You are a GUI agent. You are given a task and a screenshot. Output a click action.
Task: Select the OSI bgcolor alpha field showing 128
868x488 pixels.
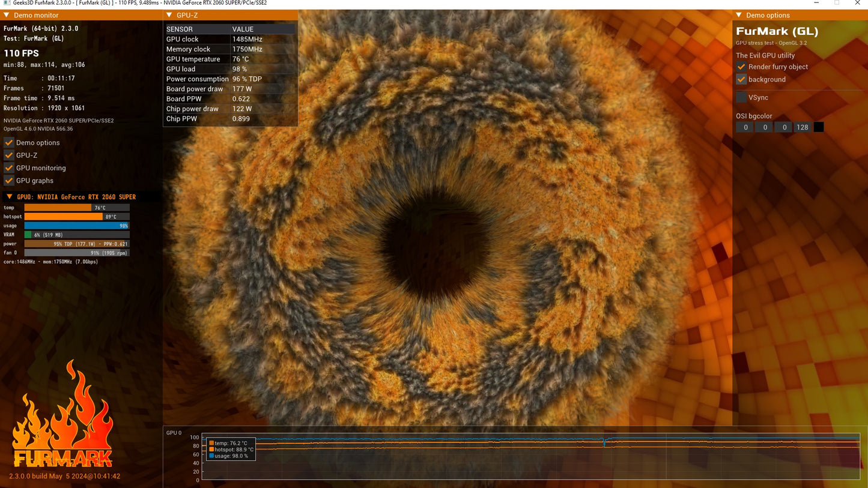802,127
